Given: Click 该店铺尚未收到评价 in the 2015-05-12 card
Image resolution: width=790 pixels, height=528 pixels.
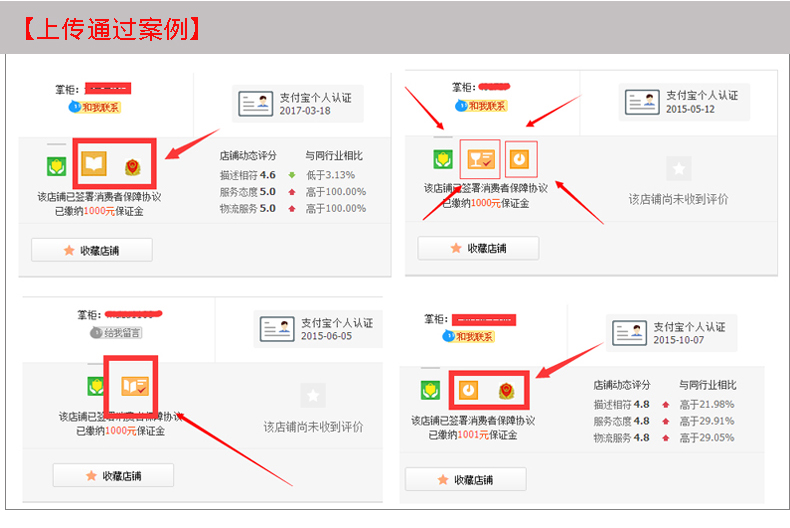Looking at the screenshot, I should [678, 199].
